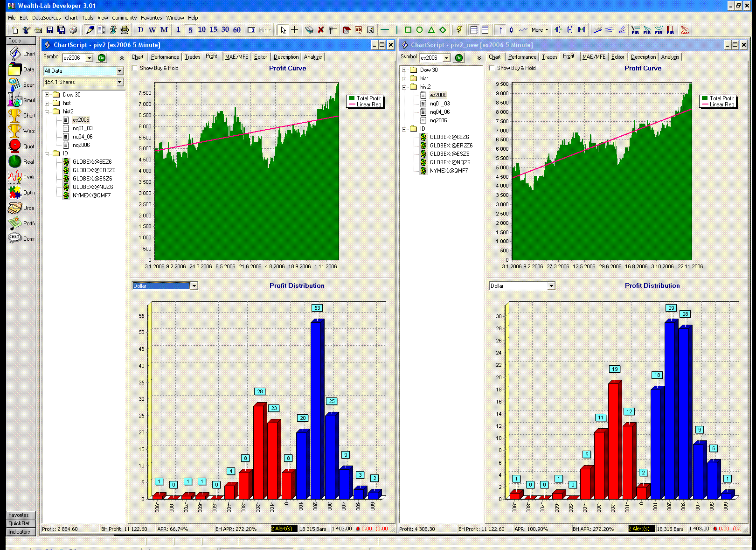Select the 30-minute bar interval
Viewport: 756px width, 550px height.
click(x=225, y=30)
